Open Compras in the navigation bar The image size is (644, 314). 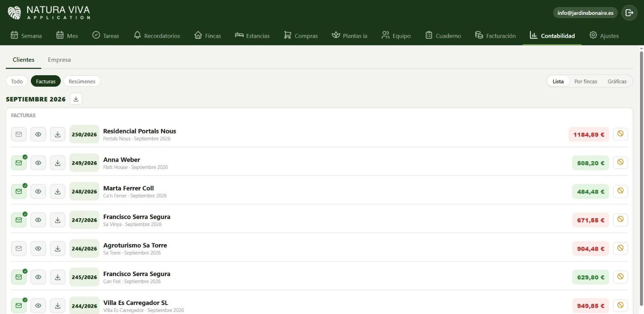[301, 36]
